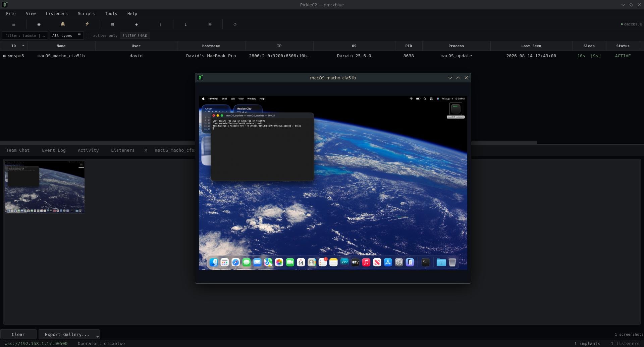
Task: Click the sort arrow in ID column header
Action: (23, 46)
